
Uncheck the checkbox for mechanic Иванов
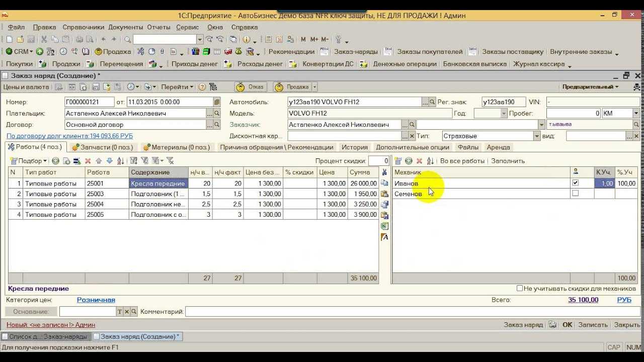(x=576, y=183)
